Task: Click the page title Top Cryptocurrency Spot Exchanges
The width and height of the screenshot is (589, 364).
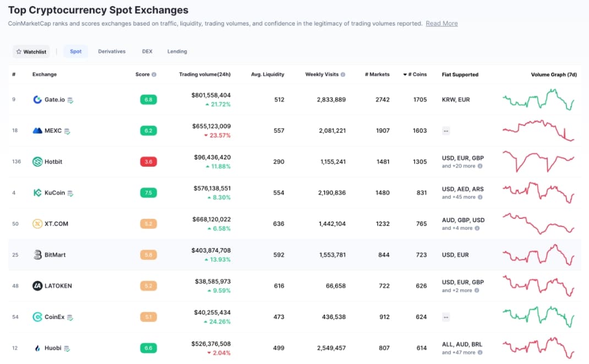Action: pos(99,10)
